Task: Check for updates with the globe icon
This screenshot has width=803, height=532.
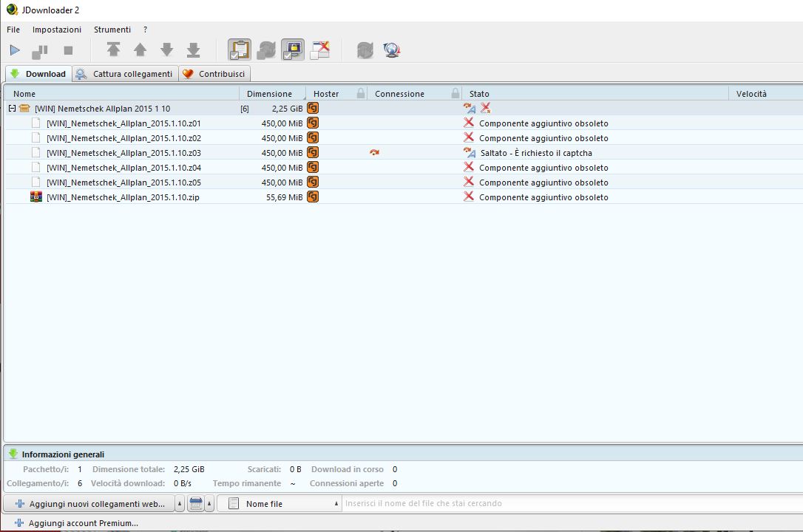Action: (392, 50)
